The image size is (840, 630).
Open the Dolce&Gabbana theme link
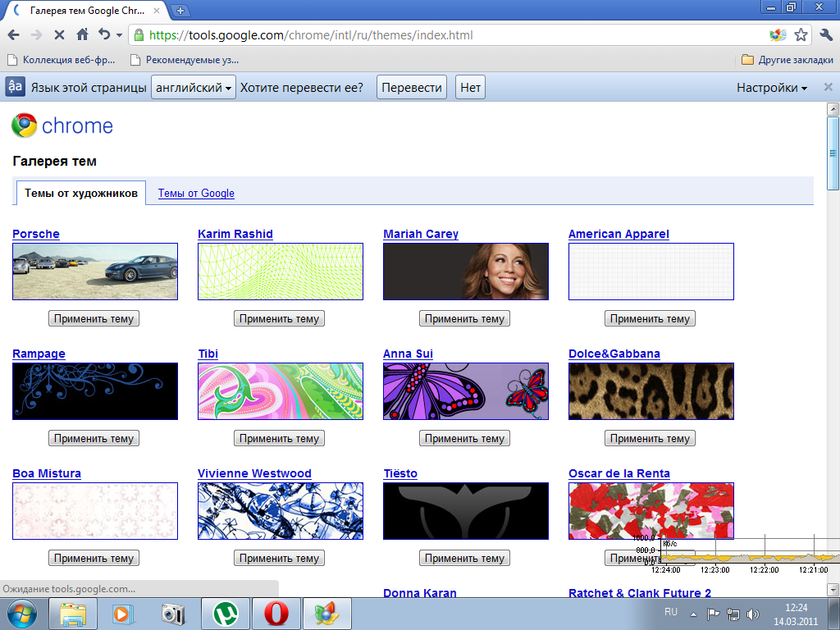[614, 354]
